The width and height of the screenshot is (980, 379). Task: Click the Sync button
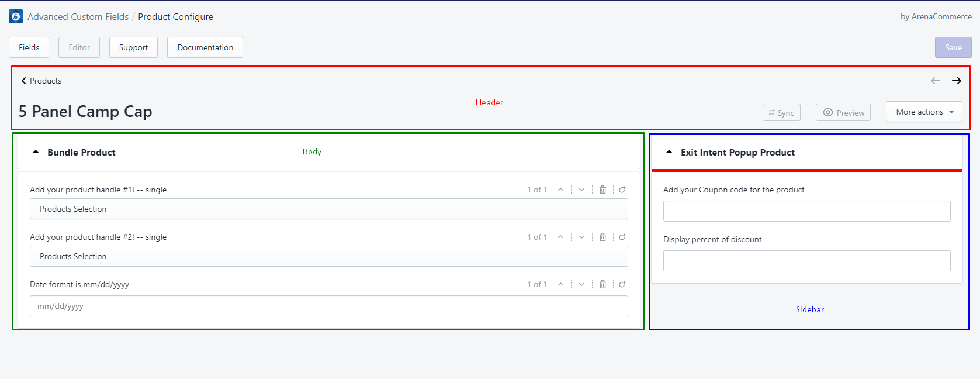point(781,112)
